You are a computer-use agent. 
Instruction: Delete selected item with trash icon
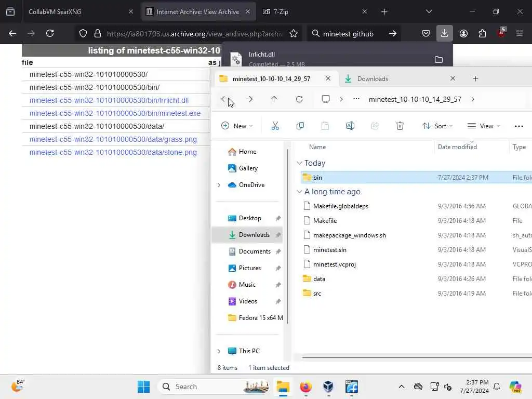tap(400, 126)
